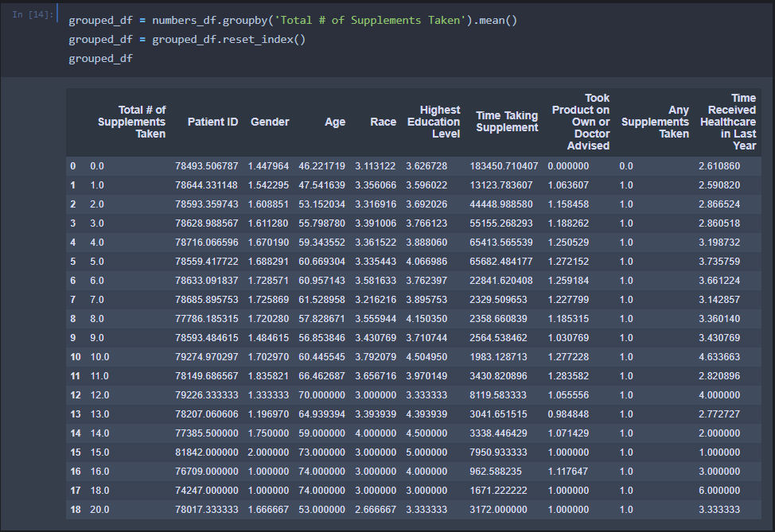Image resolution: width=775 pixels, height=532 pixels.
Task: Click Patient ID value 78017.333333
Action: coord(207,510)
